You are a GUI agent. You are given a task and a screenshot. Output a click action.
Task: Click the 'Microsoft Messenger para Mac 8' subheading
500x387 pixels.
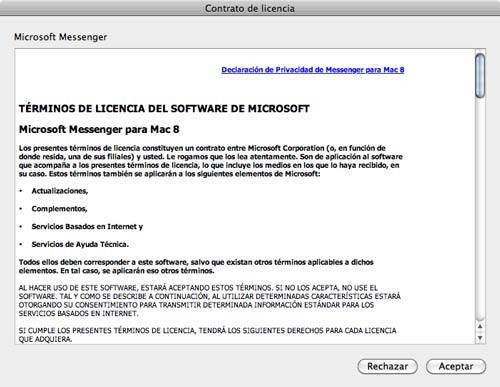click(x=99, y=129)
